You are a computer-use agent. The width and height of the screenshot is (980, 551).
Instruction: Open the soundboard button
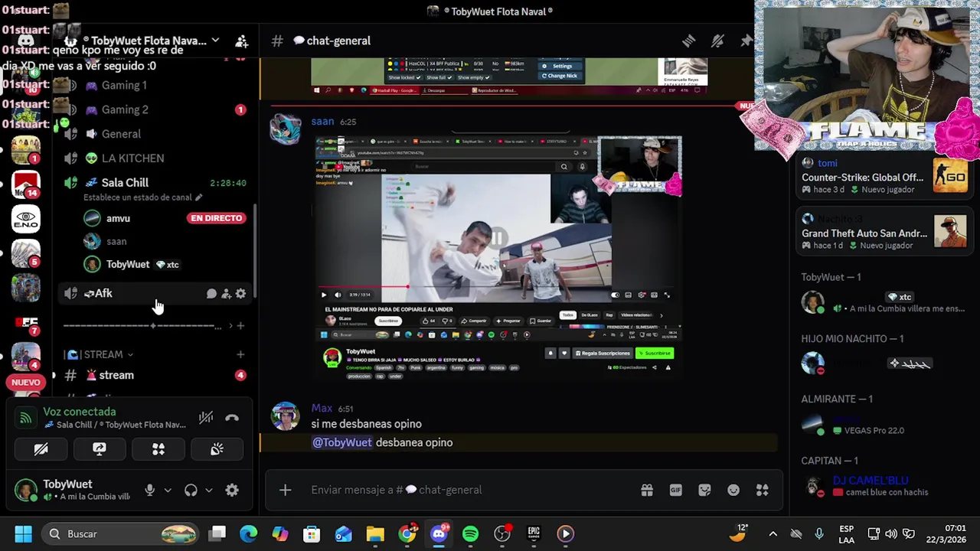pos(217,449)
